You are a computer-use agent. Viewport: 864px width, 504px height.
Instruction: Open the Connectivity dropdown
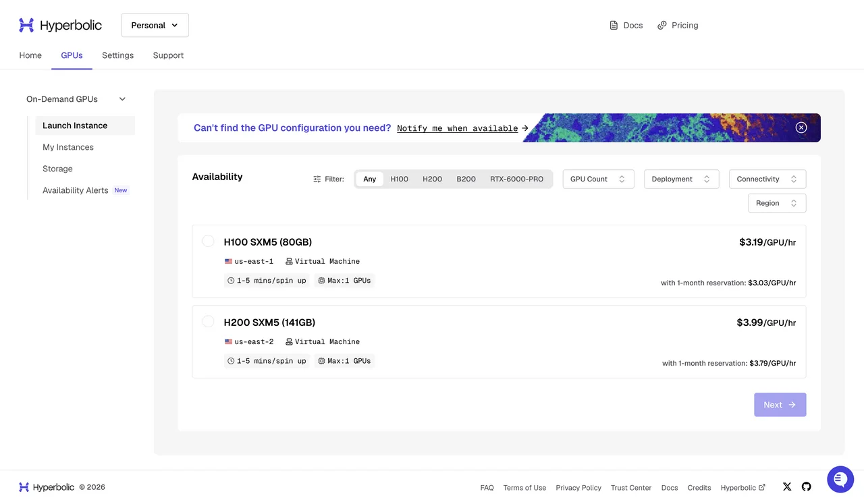pyautogui.click(x=767, y=179)
